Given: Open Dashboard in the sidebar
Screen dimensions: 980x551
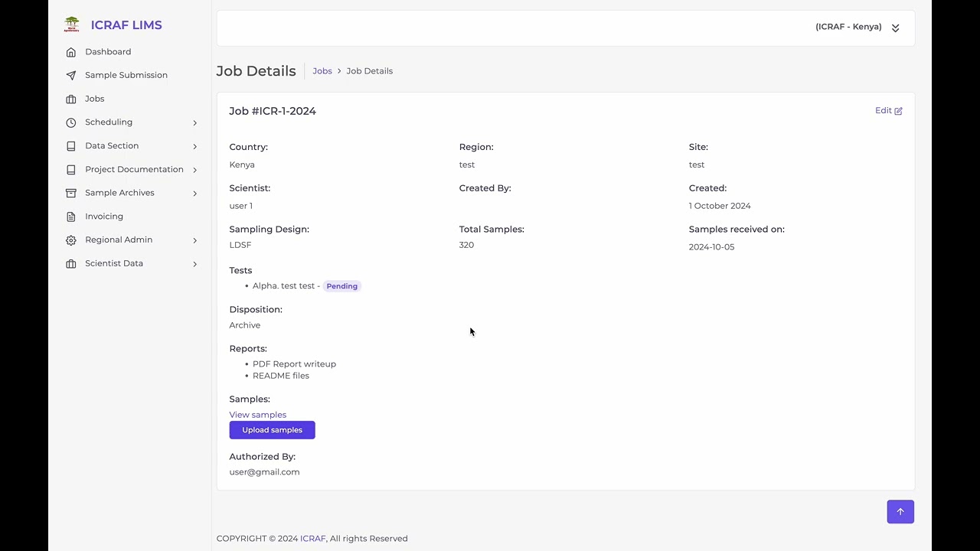Looking at the screenshot, I should (x=108, y=52).
